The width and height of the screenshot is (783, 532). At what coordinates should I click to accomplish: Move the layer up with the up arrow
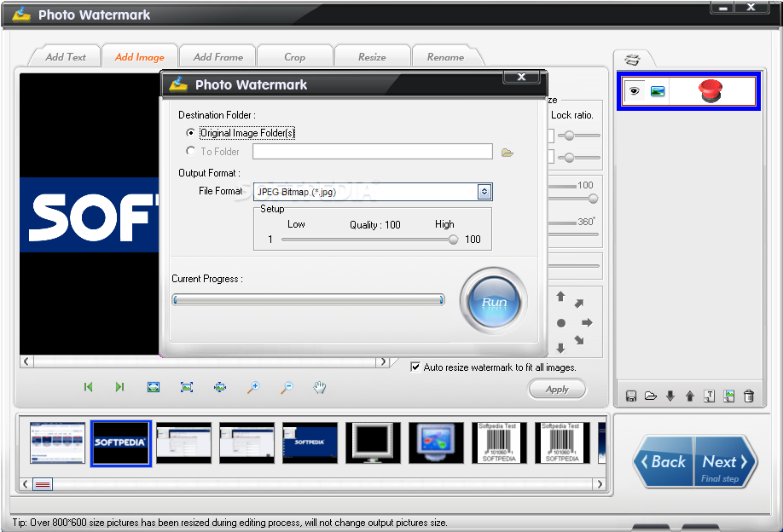click(690, 396)
